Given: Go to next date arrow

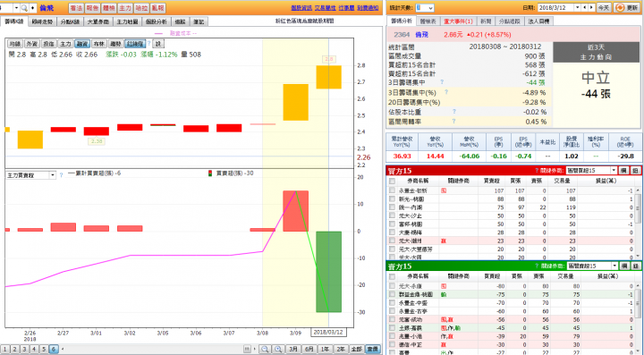Looking at the screenshot, I should (591, 7).
